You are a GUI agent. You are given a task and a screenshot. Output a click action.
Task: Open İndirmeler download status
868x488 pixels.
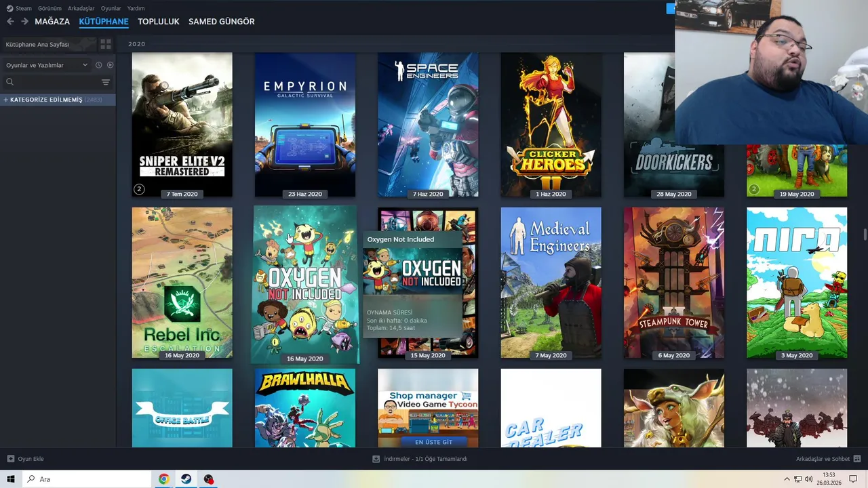click(420, 459)
